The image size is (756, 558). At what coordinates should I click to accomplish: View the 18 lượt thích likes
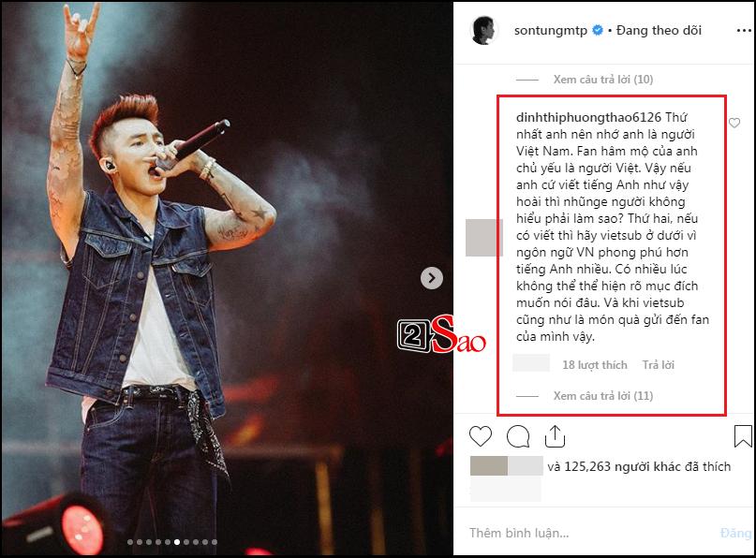(595, 365)
